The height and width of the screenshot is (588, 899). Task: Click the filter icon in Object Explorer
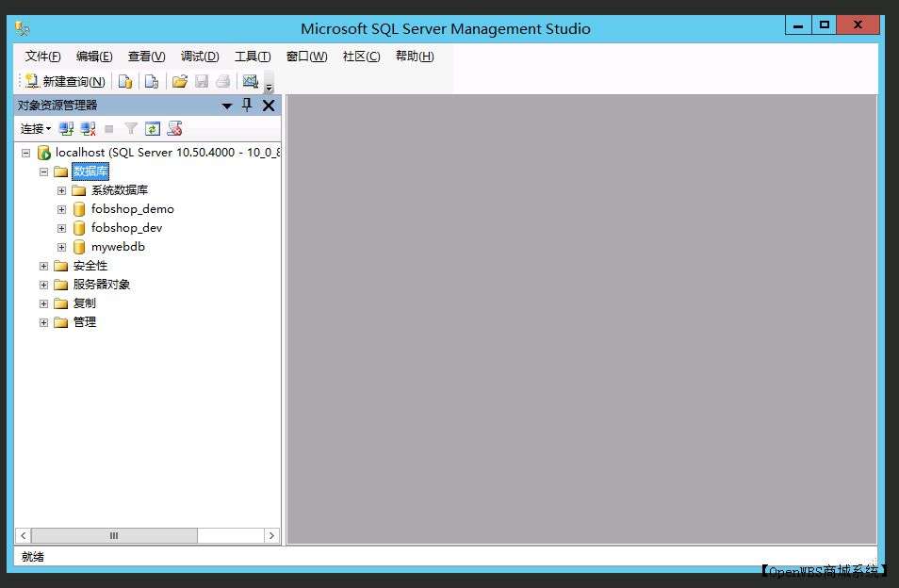pos(131,128)
